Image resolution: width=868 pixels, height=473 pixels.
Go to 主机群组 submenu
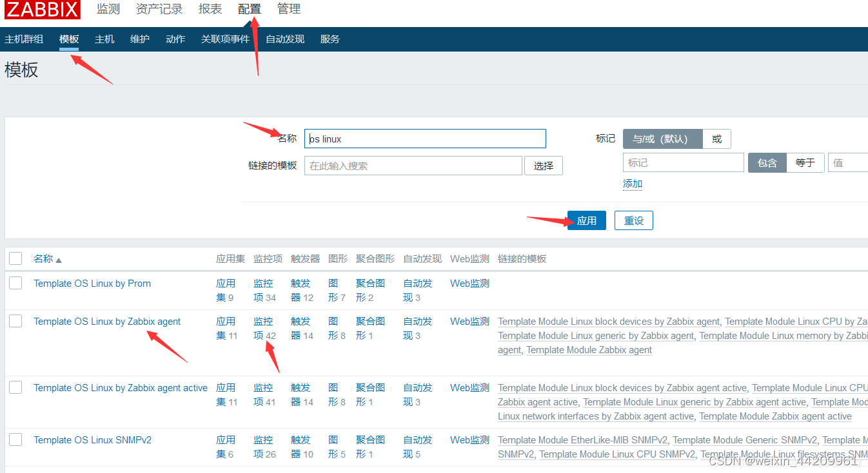coord(24,39)
